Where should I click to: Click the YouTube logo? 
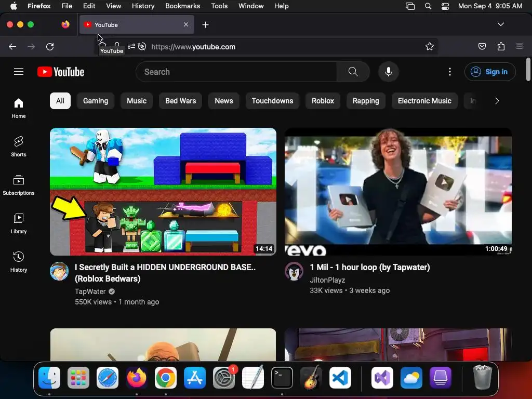coord(61,72)
